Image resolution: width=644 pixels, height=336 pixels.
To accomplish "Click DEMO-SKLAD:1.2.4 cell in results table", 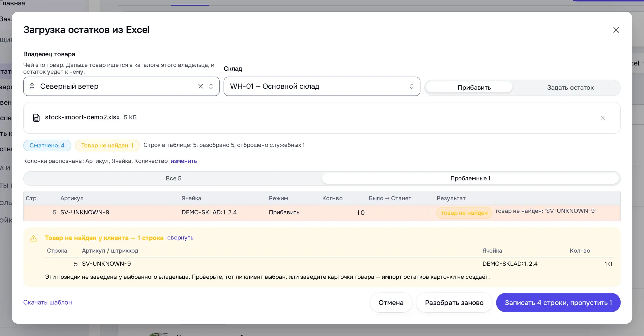I will click(x=209, y=212).
